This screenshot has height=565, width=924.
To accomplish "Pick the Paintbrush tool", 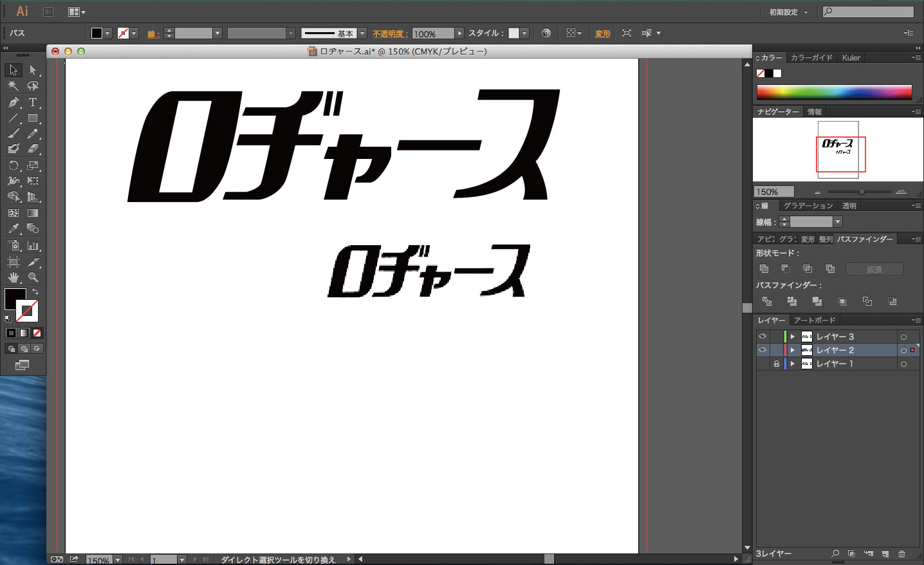I will [x=14, y=134].
